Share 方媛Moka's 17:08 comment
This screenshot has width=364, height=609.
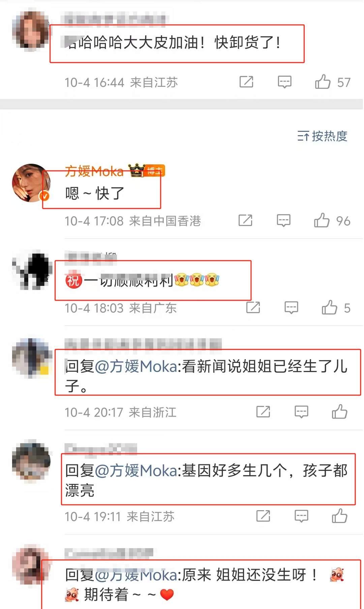(245, 220)
